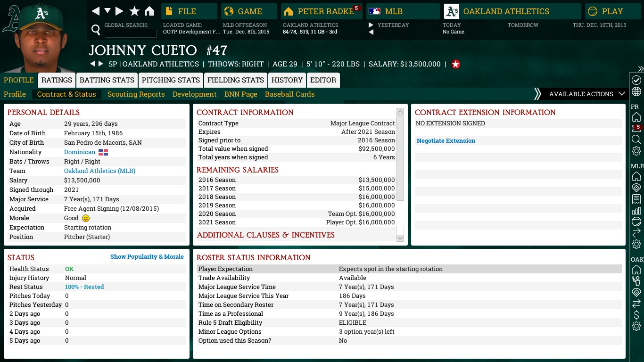The image size is (644, 362).
Task: Click the MLB diamond icon in the sidebar
Action: click(636, 188)
